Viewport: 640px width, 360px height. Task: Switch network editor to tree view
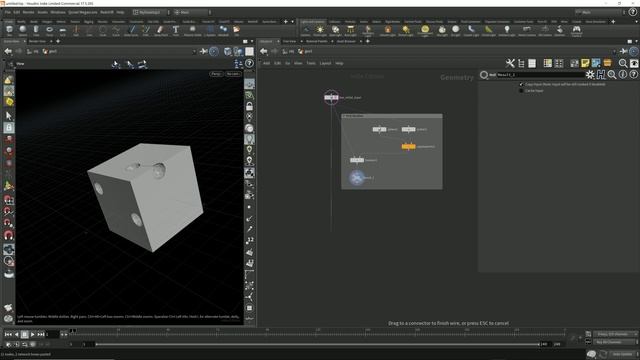(521, 63)
